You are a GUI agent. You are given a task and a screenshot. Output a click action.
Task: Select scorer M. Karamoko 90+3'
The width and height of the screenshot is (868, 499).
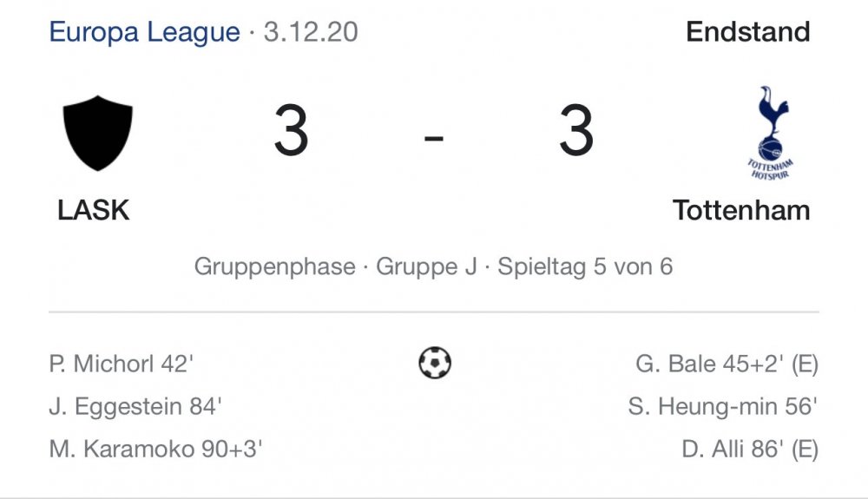[x=155, y=449]
